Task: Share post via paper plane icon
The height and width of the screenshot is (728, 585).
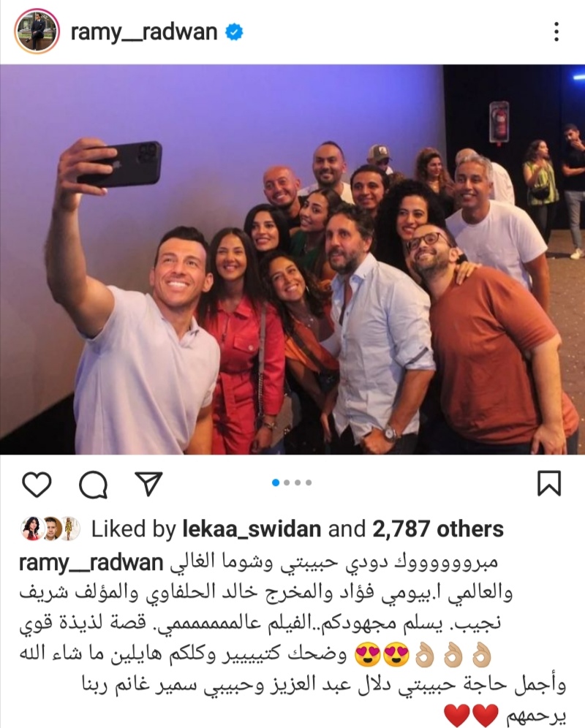Action: point(148,484)
